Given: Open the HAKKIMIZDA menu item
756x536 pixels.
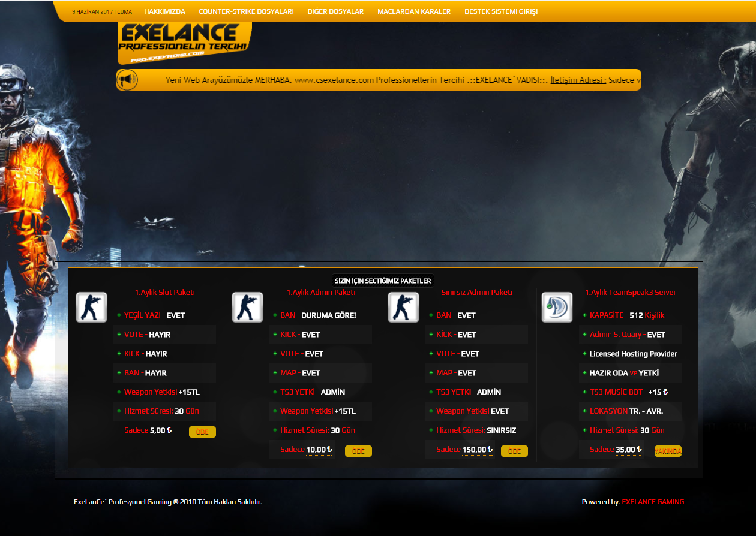Looking at the screenshot, I should tap(165, 11).
